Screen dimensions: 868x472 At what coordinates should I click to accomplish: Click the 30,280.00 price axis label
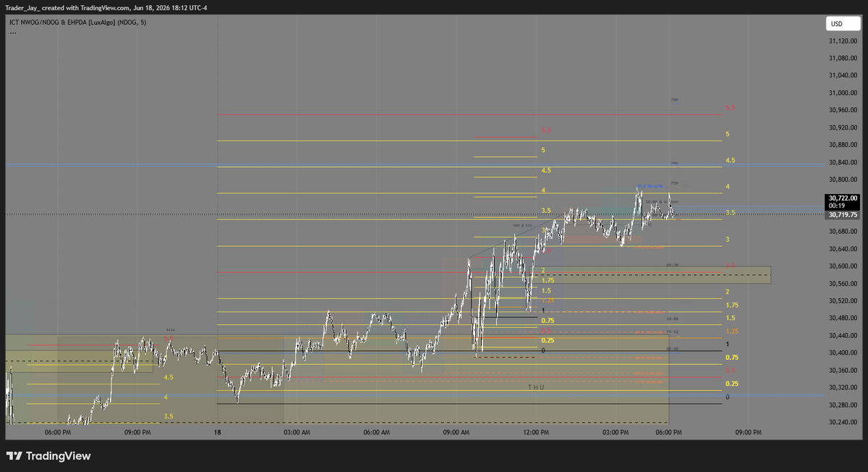coord(843,405)
